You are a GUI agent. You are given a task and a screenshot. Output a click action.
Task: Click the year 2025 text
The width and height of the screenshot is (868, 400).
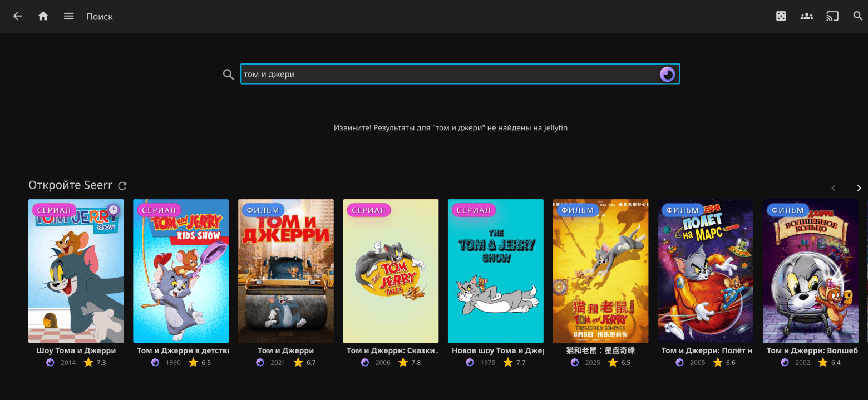(x=593, y=363)
